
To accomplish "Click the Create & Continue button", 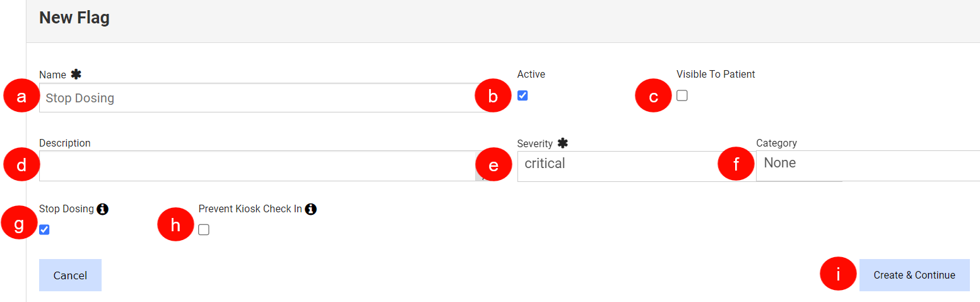I will point(914,275).
